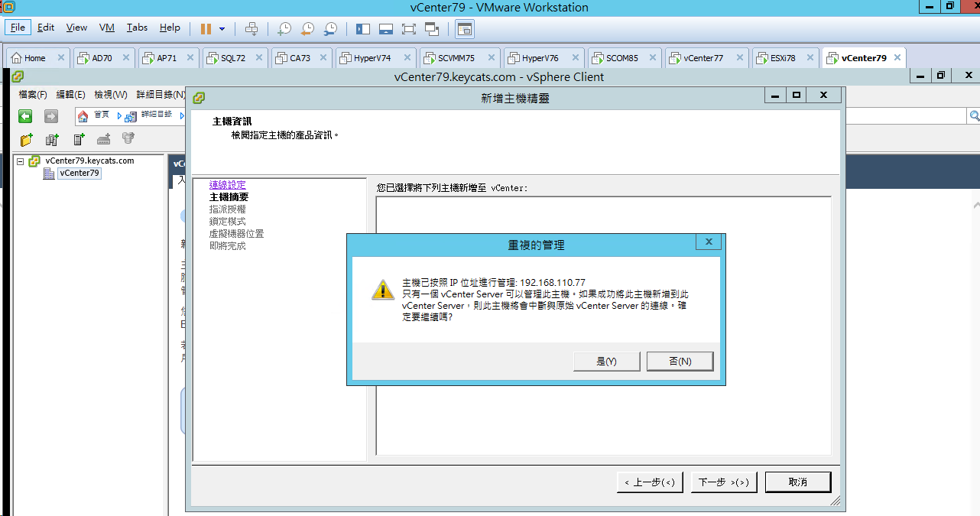Open the power options dropdown arrow
The height and width of the screenshot is (516, 980).
[x=222, y=29]
